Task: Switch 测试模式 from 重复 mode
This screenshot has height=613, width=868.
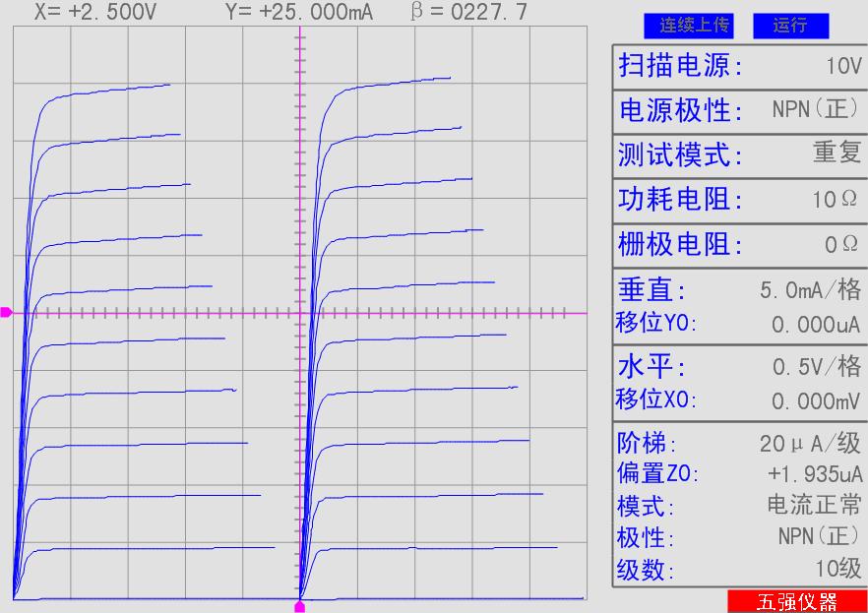Action: coord(739,153)
